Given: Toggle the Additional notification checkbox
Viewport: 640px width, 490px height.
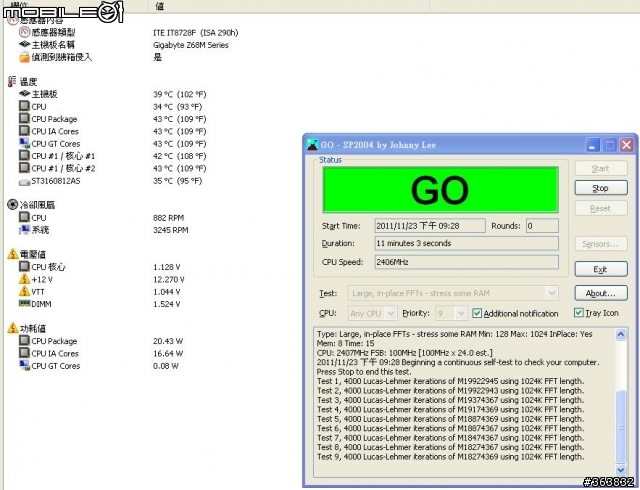Looking at the screenshot, I should [x=476, y=313].
